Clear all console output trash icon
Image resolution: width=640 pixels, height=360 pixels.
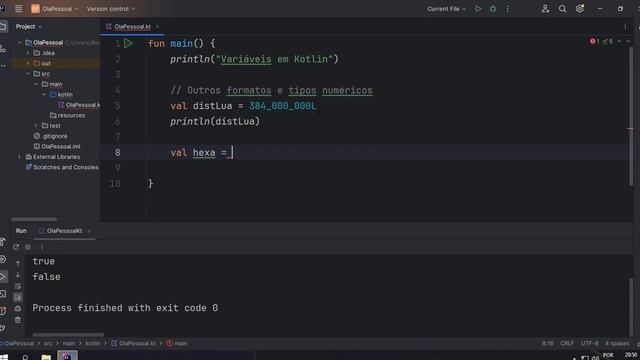[x=18, y=320]
